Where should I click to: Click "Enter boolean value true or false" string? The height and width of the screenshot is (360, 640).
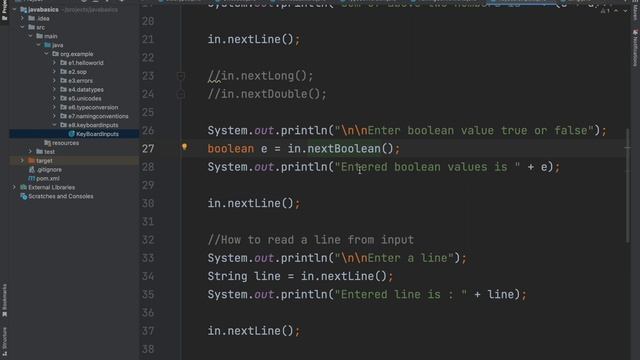463,131
